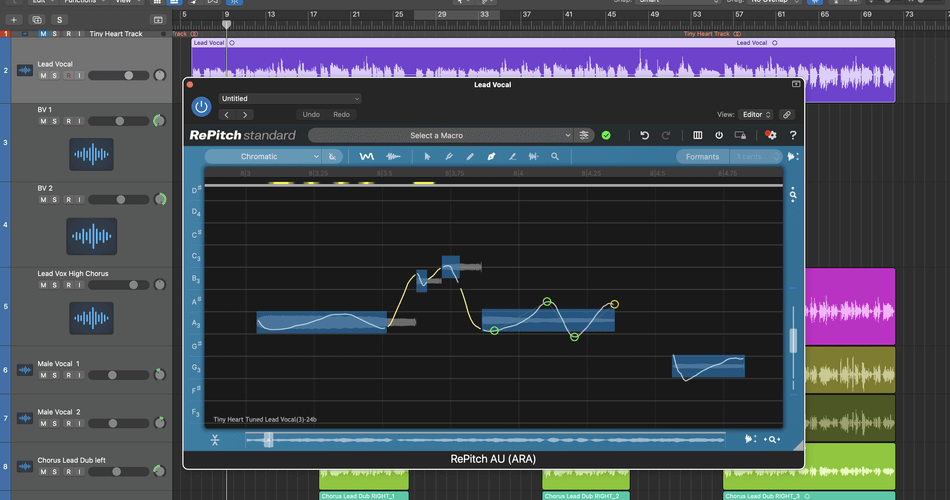Viewport: 950px width, 500px height.
Task: Mute the Male Vocal 1 track
Action: point(43,375)
